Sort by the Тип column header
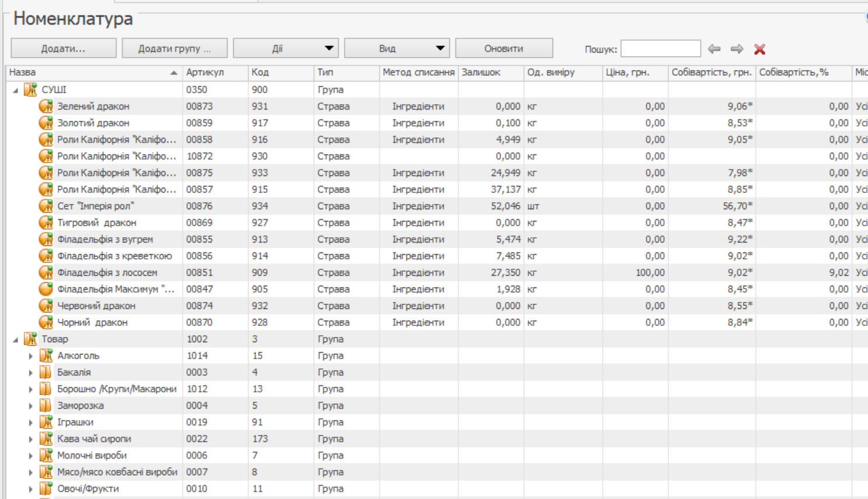 pyautogui.click(x=346, y=73)
